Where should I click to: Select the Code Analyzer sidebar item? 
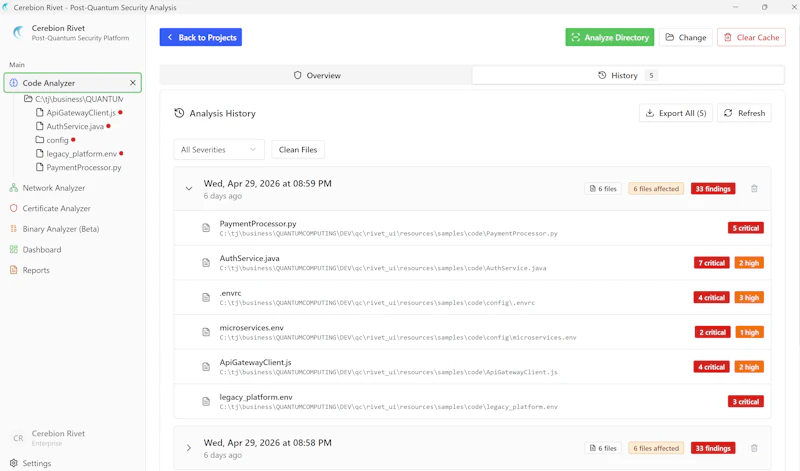click(72, 83)
